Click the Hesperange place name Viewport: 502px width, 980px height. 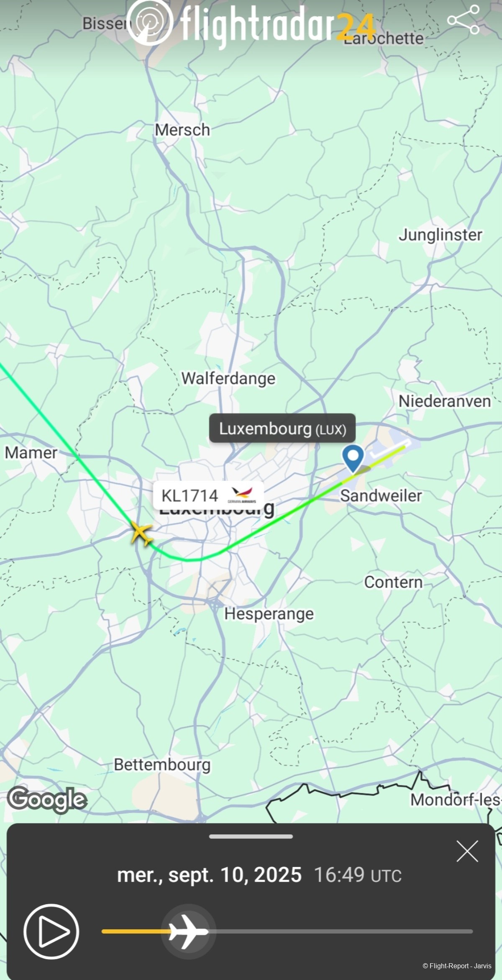(x=269, y=614)
